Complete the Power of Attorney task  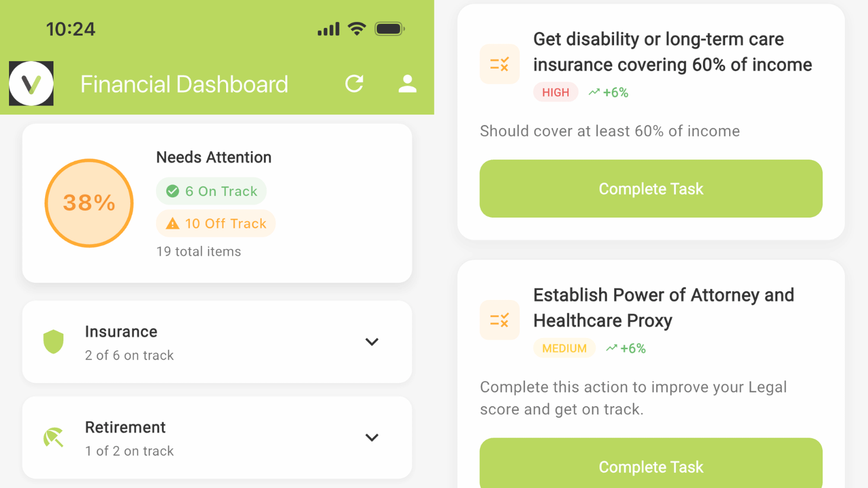pos(651,467)
